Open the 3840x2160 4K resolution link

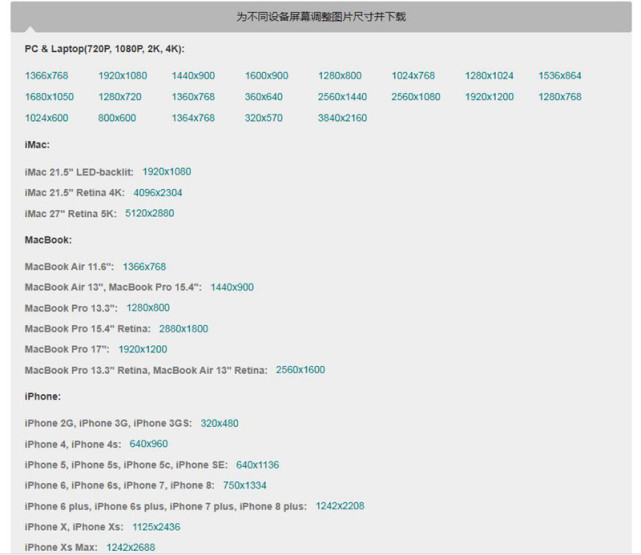(343, 118)
